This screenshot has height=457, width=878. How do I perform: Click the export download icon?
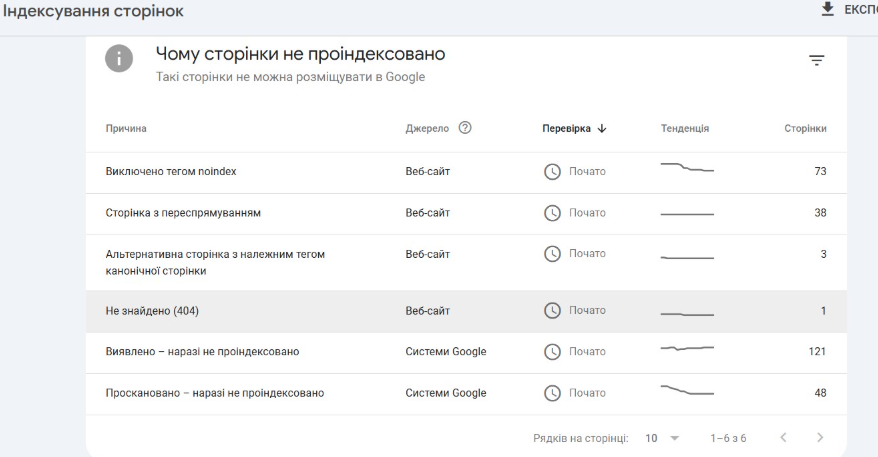(827, 9)
